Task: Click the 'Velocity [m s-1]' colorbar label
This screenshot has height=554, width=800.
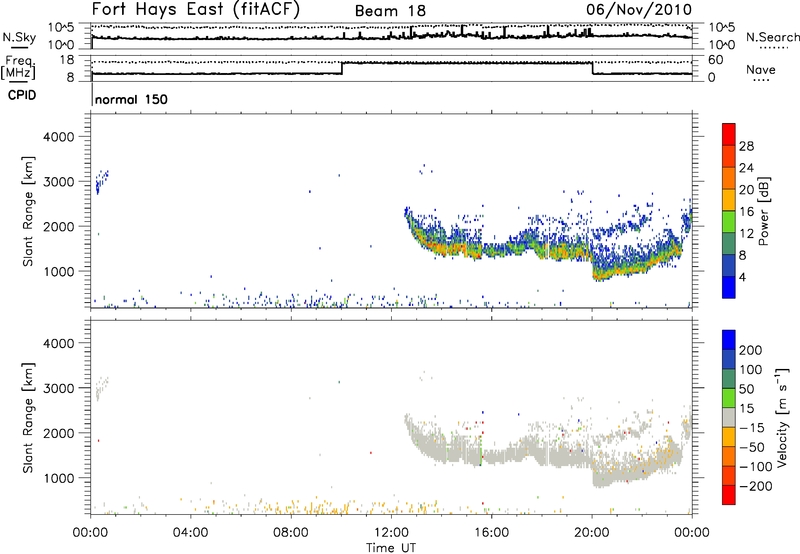Action: 781,417
